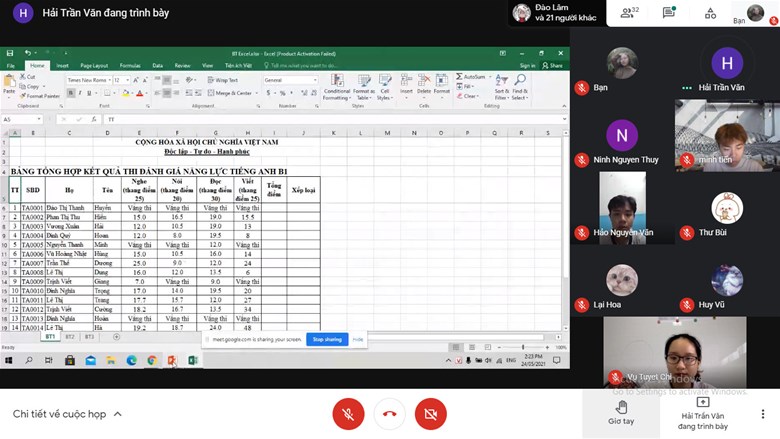Open the Merge & Center dropdown arrow
This screenshot has height=439, width=780.
257,93
